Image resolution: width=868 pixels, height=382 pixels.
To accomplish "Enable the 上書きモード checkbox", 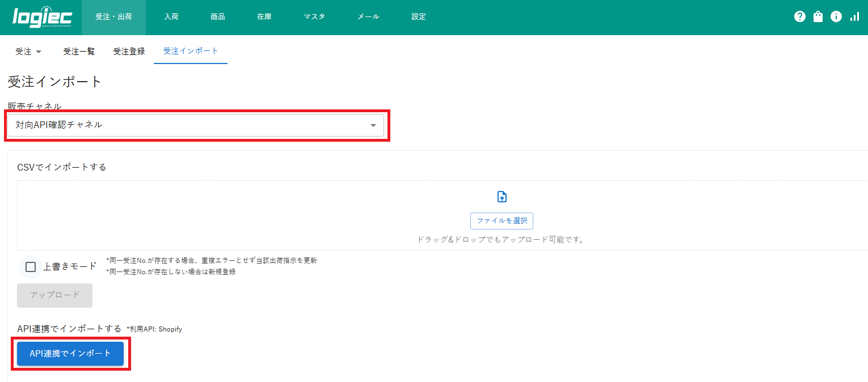I will click(31, 267).
